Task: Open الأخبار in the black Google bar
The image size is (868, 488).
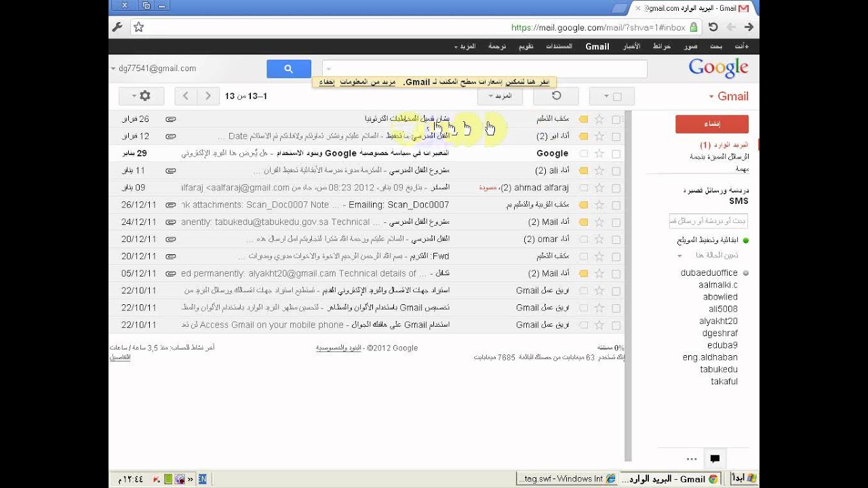Action: click(631, 46)
